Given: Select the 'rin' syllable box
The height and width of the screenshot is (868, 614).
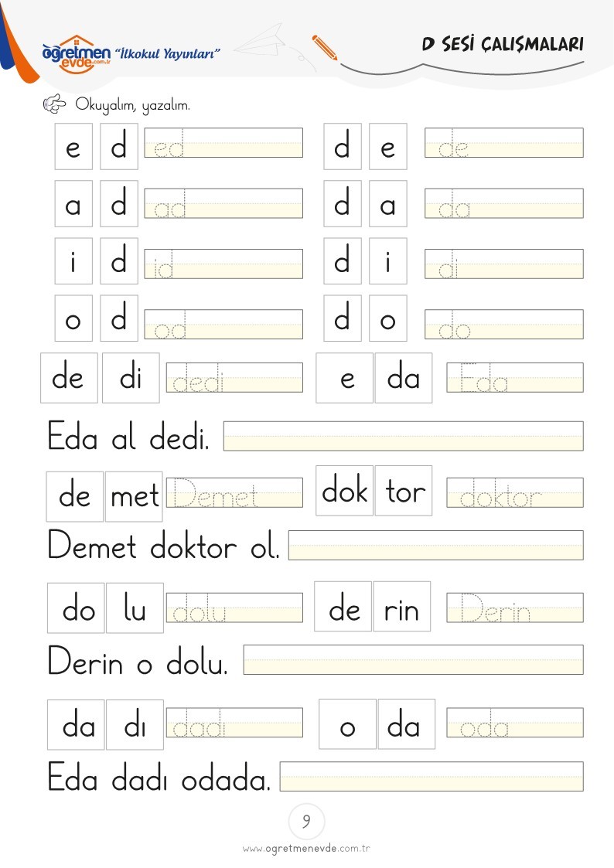Looking at the screenshot, I should pos(402,606).
